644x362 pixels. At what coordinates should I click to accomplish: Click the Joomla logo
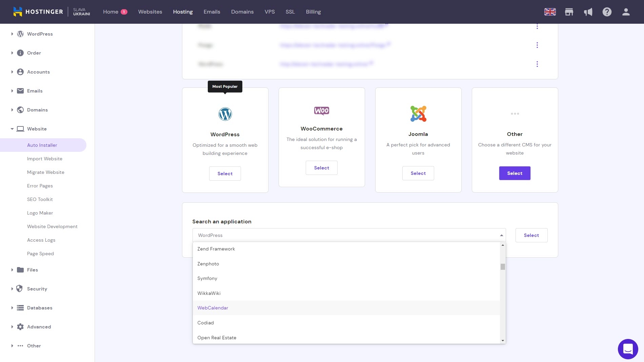click(x=418, y=114)
